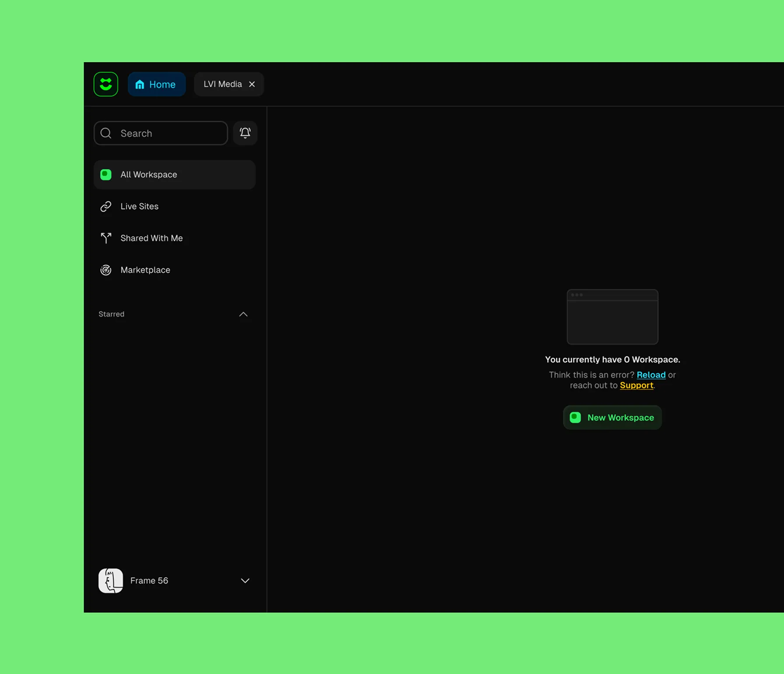Image resolution: width=784 pixels, height=674 pixels.
Task: Click the magnifier icon in the search box
Action: (106, 133)
